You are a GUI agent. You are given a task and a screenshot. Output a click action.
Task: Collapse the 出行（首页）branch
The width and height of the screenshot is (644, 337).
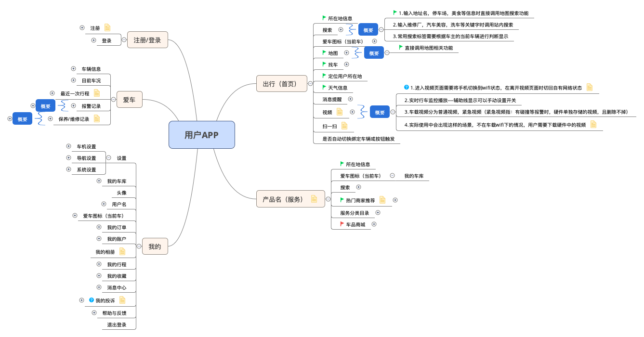310,84
